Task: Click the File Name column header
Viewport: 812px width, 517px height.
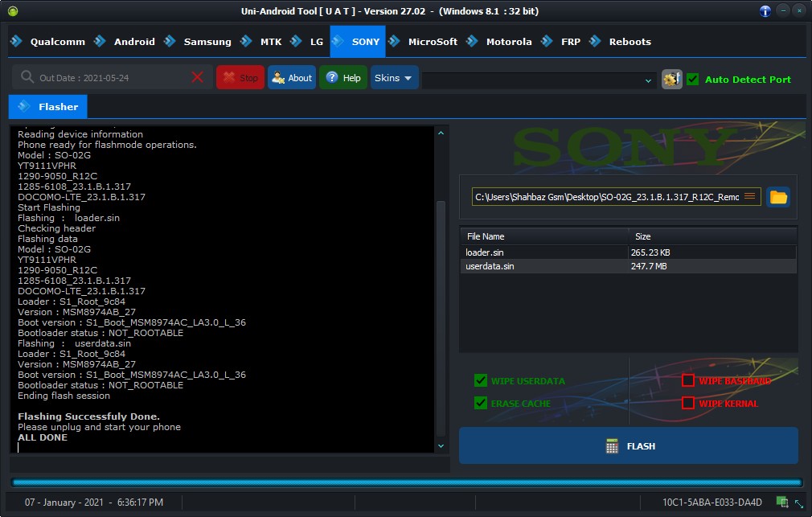Action: click(544, 236)
